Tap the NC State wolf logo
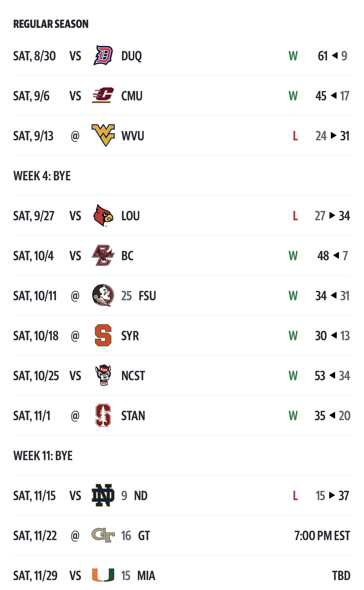 point(103,376)
